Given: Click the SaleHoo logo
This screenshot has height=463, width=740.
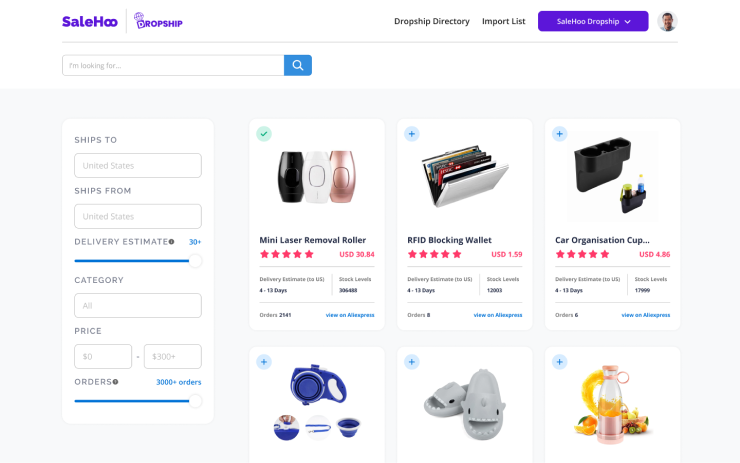Looking at the screenshot, I should (x=90, y=22).
